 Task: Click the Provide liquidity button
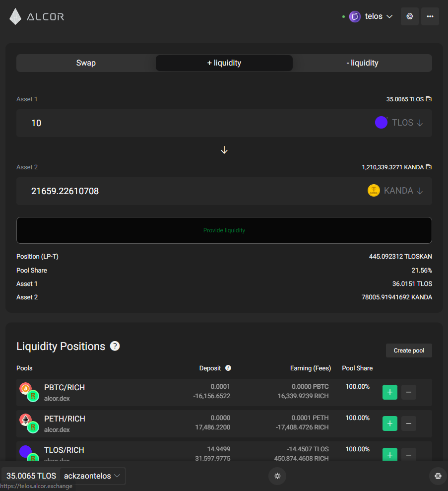point(224,230)
